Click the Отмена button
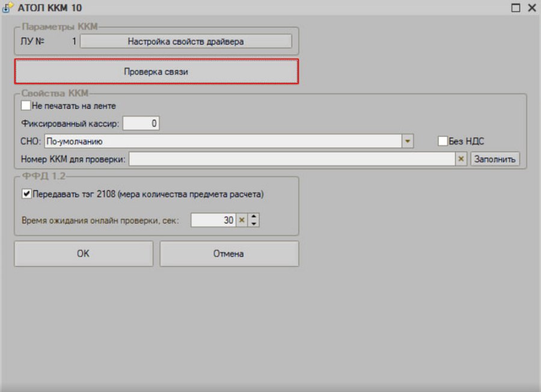 click(229, 254)
